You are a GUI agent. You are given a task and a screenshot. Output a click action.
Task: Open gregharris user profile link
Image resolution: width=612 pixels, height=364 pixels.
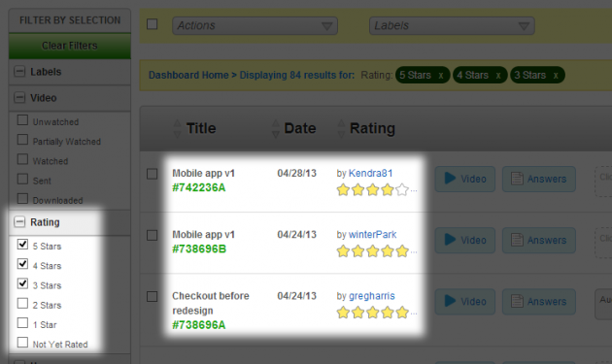(x=371, y=296)
